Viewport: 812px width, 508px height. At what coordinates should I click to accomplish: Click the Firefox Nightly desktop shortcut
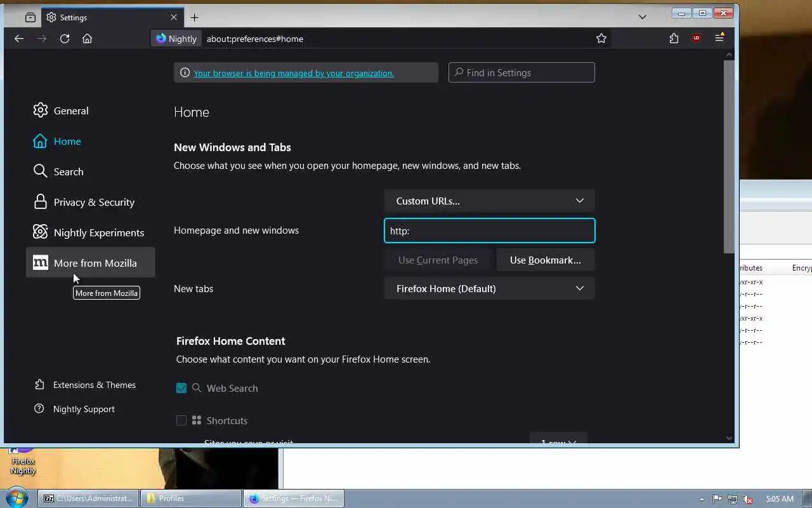[x=23, y=462]
